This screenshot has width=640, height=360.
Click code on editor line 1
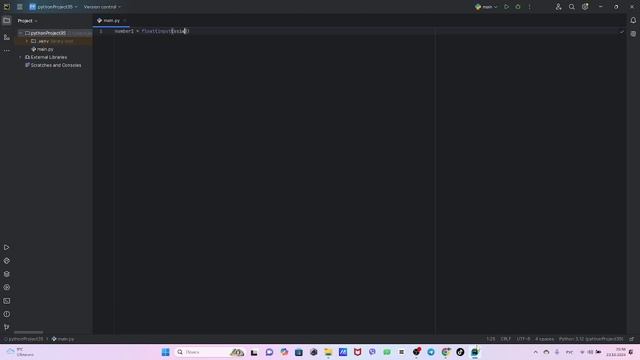(x=152, y=31)
